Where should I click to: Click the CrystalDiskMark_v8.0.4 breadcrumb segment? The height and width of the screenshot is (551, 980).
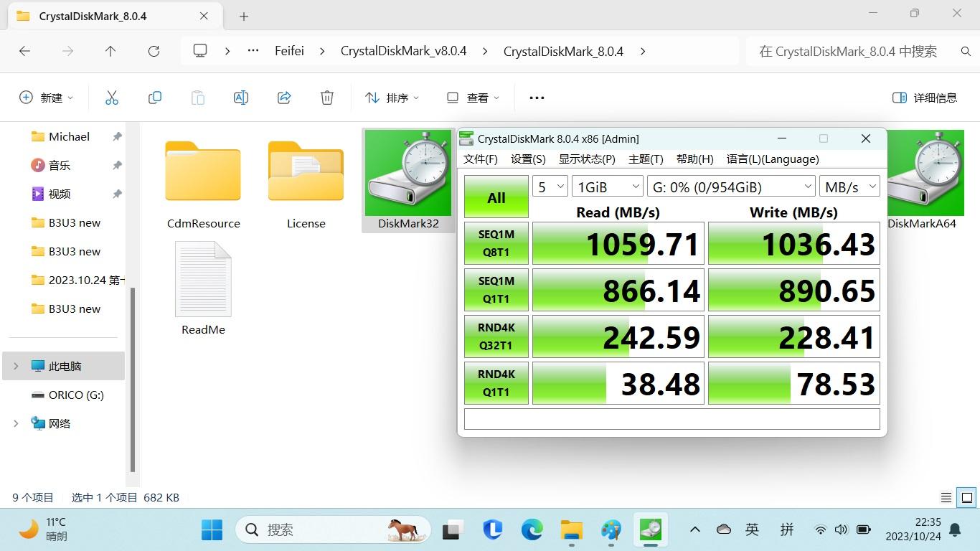click(404, 51)
